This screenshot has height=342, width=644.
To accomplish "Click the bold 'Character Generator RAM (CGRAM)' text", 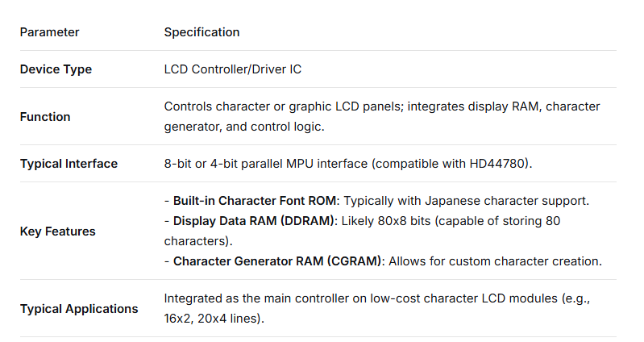I will pyautogui.click(x=278, y=261).
